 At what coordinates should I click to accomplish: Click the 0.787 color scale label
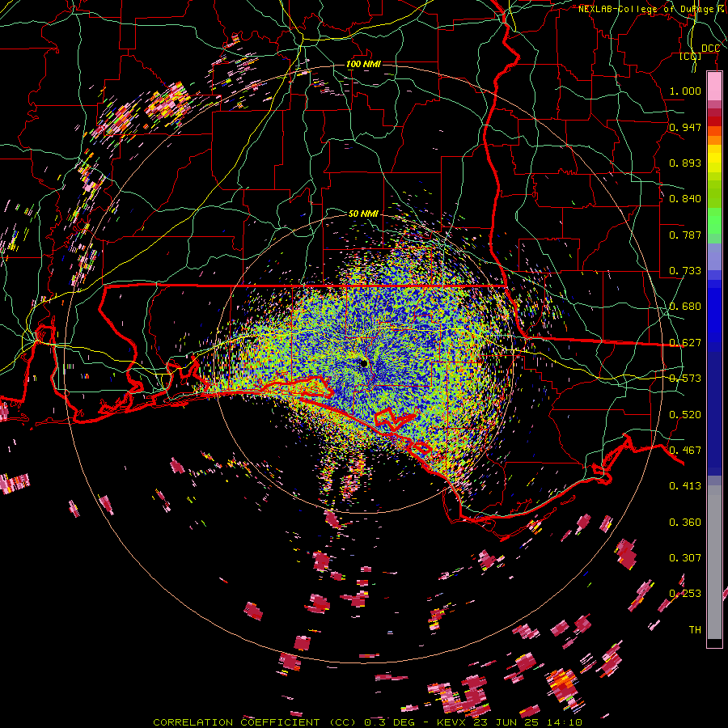[x=685, y=235]
